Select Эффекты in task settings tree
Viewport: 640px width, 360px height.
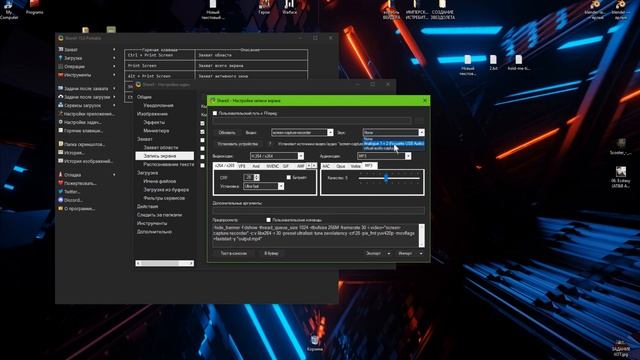click(154, 122)
